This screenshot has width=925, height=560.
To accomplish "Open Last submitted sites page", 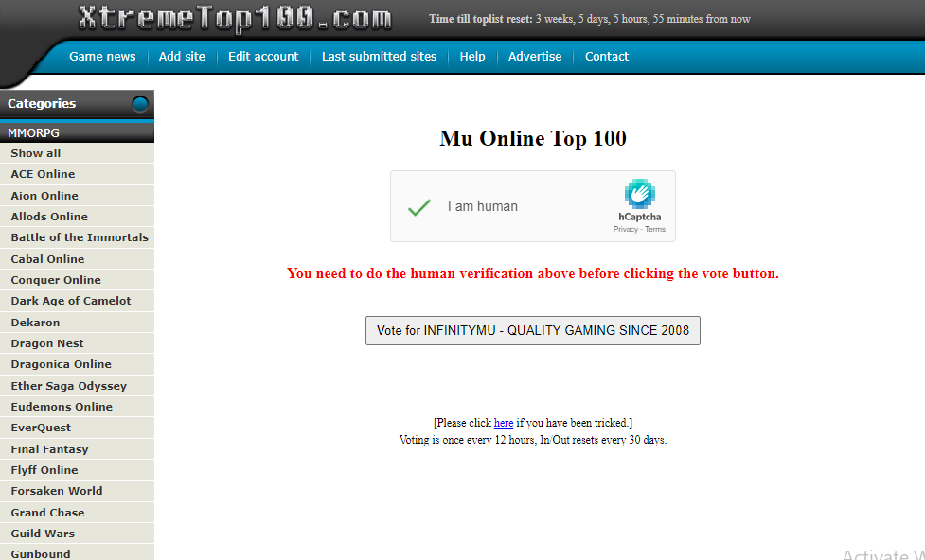I will (x=380, y=57).
